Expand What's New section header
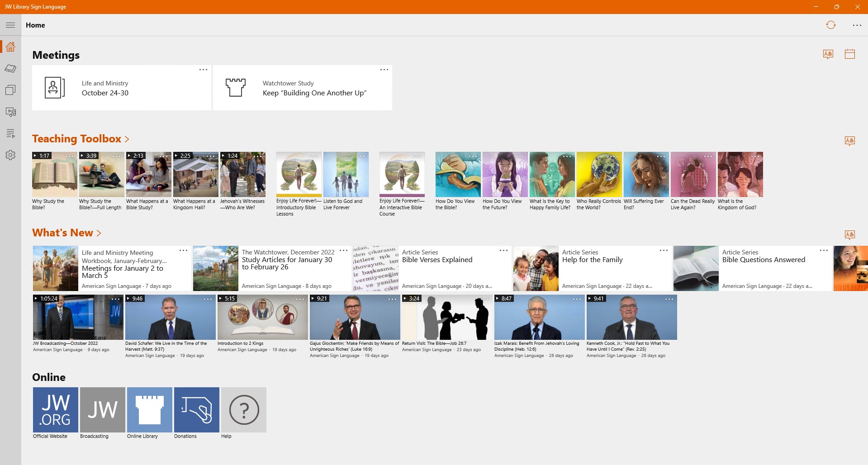 pos(66,233)
